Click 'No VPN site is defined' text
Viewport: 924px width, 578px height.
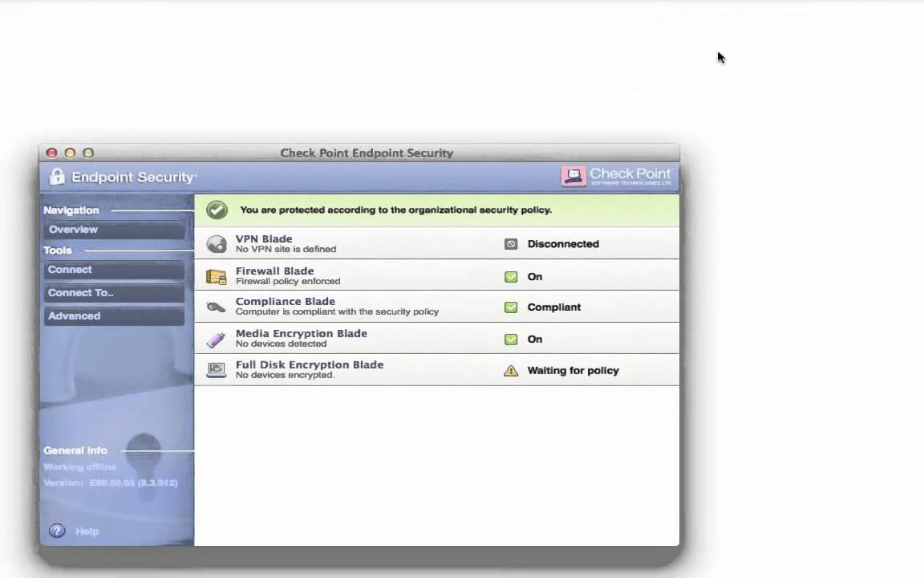(286, 250)
